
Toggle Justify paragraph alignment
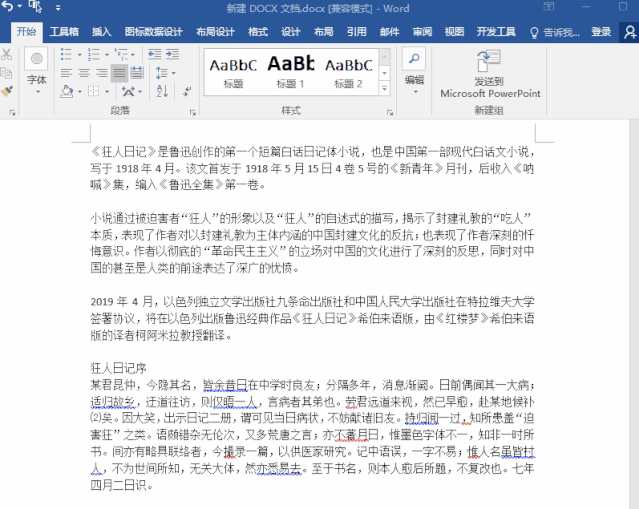coord(119,73)
